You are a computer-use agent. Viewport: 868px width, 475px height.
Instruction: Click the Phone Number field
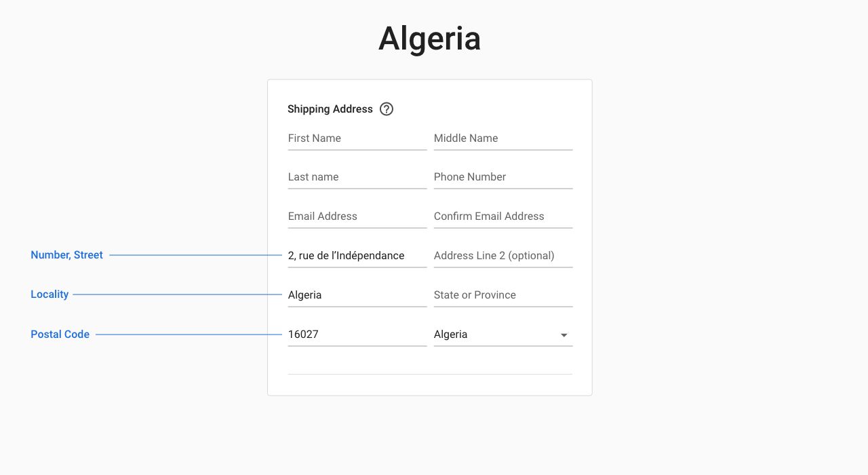coord(502,177)
